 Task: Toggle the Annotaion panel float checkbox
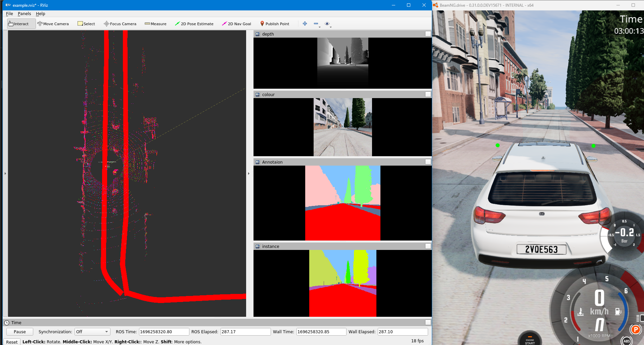428,162
